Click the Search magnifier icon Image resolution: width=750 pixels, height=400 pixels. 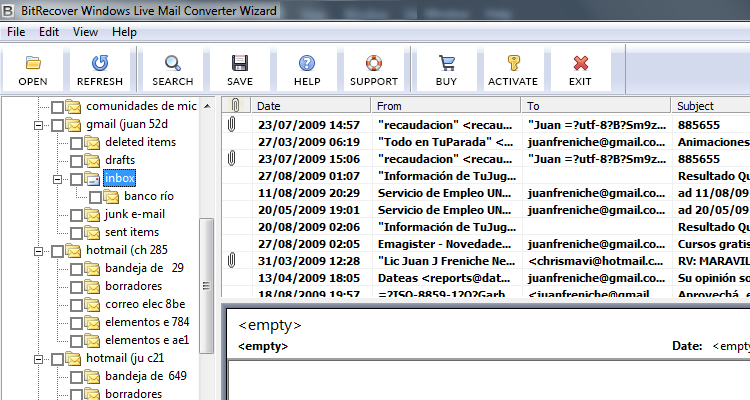point(172,63)
